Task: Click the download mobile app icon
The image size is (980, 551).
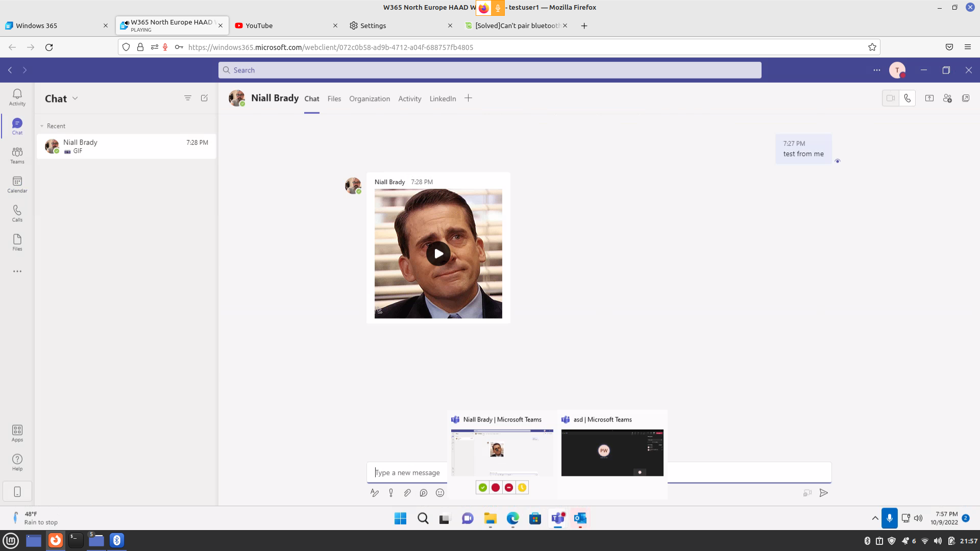Action: pos(17,492)
